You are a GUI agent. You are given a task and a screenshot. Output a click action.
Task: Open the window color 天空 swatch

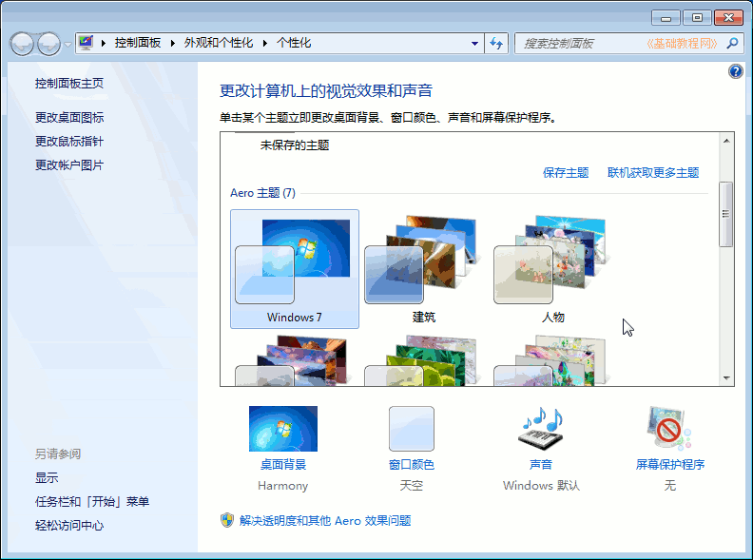point(412,429)
